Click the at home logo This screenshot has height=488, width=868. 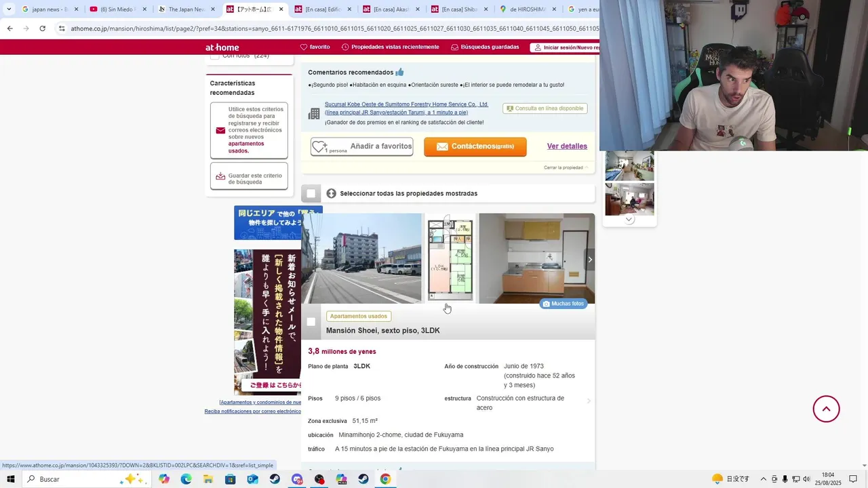click(222, 47)
